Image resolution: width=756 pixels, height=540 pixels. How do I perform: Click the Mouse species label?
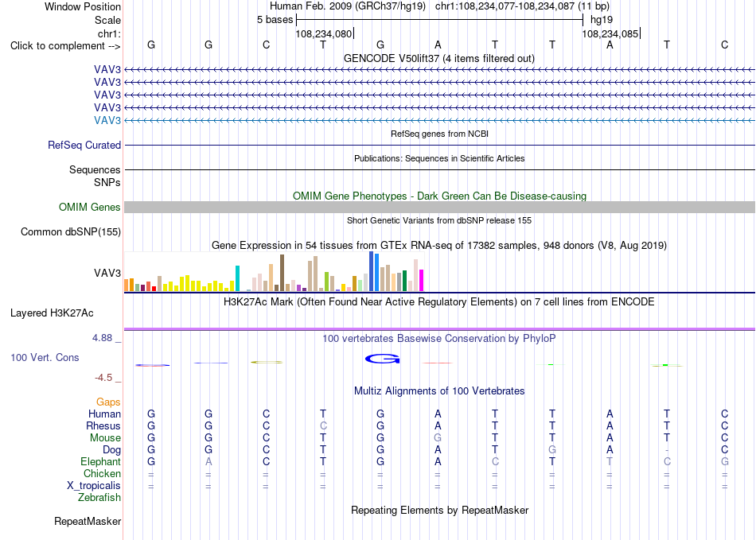(x=105, y=438)
